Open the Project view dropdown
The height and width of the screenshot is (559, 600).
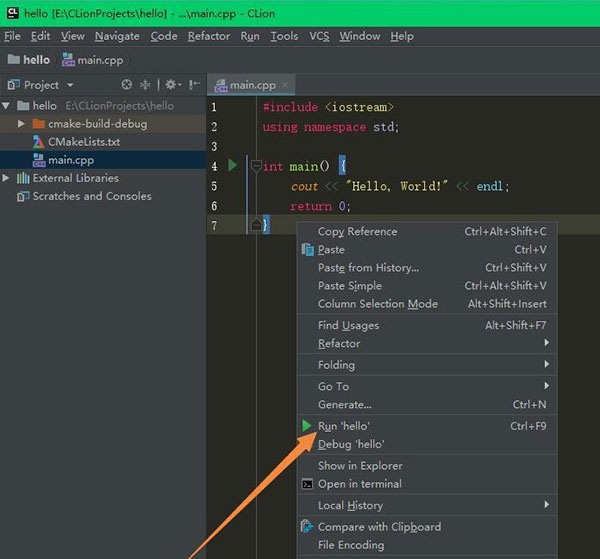point(70,85)
